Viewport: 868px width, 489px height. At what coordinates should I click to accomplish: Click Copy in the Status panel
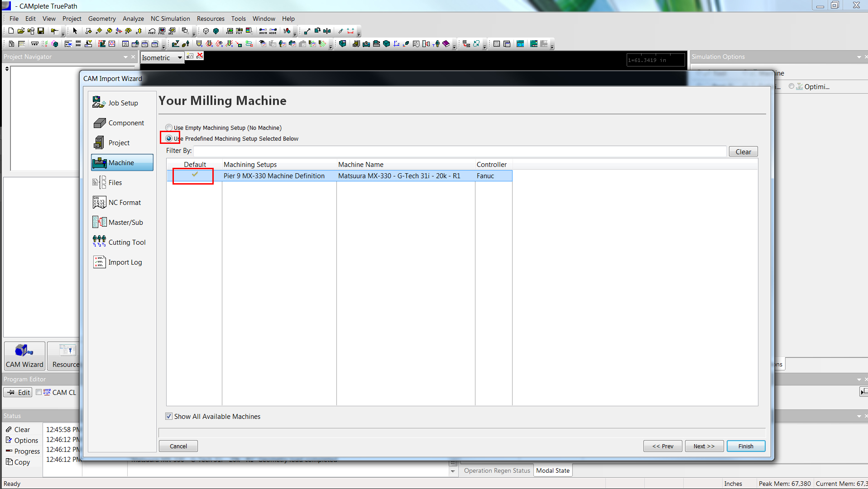click(18, 462)
